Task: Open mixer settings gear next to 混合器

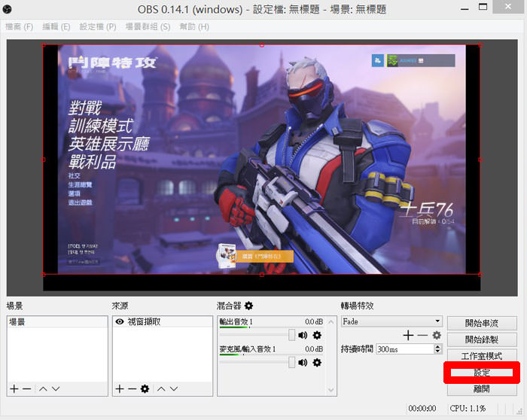Action: [x=248, y=306]
